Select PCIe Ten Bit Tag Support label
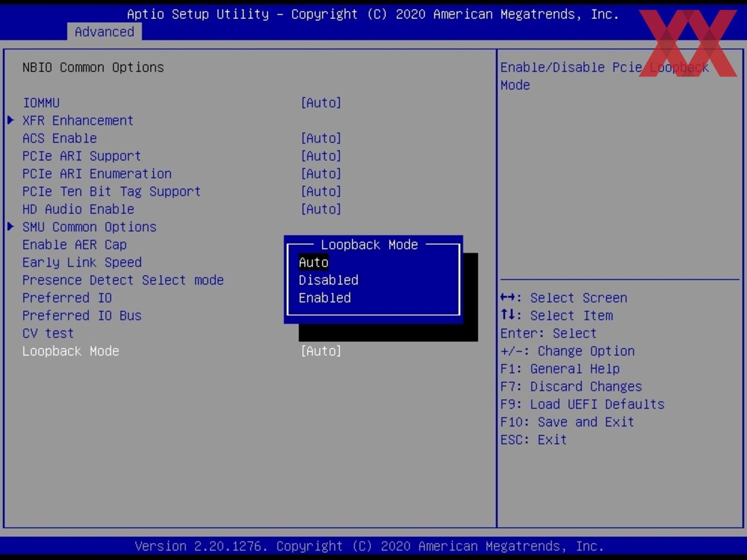Screen dimensions: 747x560 coord(112,191)
